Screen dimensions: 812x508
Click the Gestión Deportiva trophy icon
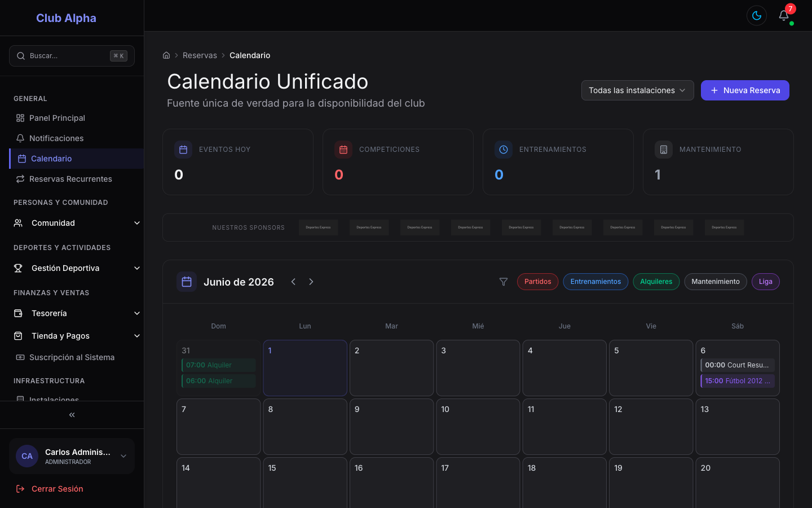tap(18, 268)
